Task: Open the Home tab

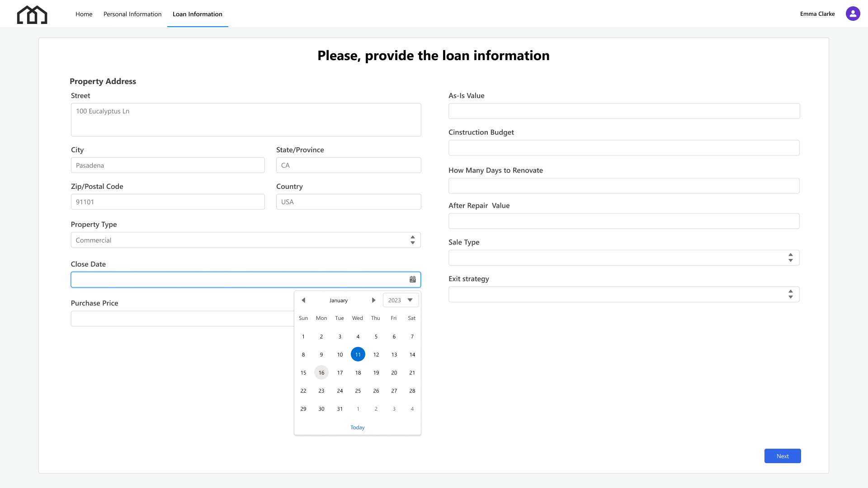Action: point(84,14)
